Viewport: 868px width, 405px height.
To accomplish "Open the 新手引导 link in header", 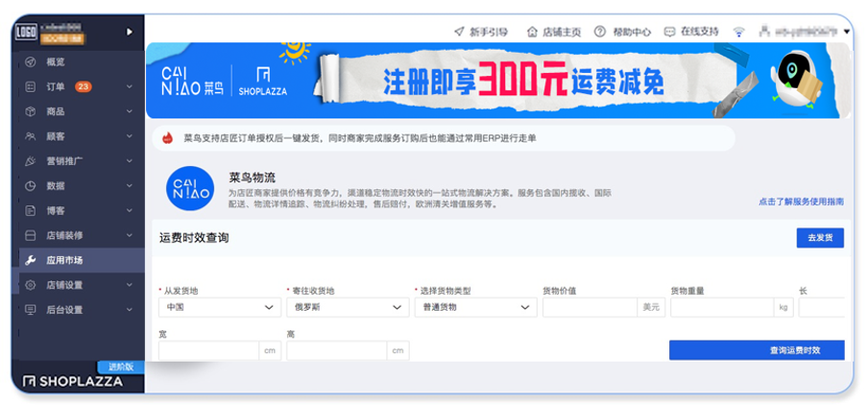I will point(488,32).
